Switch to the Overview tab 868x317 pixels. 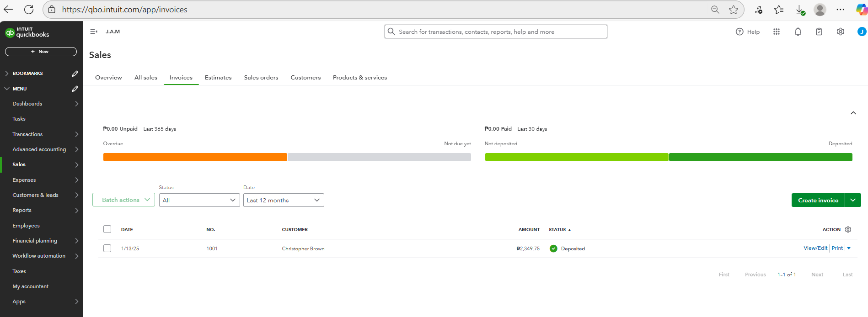point(108,78)
